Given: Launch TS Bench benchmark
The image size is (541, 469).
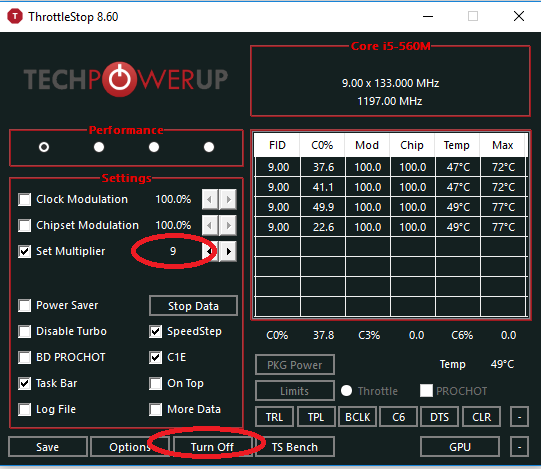Looking at the screenshot, I should pos(295,447).
